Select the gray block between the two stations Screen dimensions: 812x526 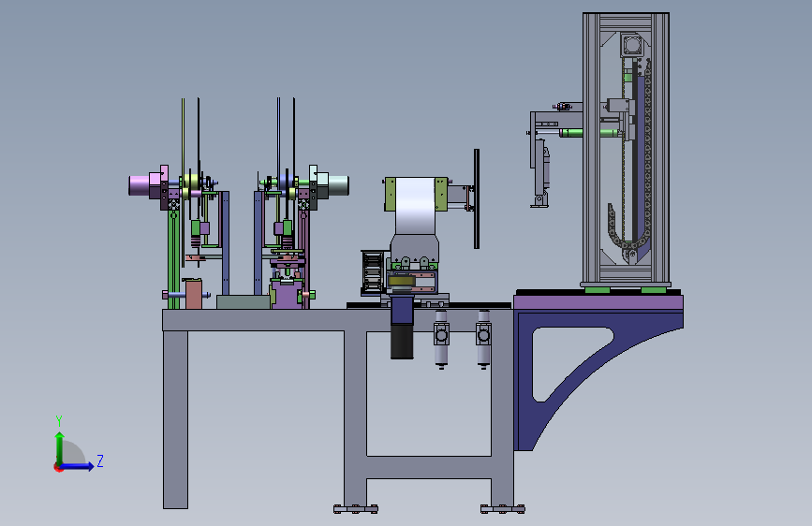pos(243,302)
